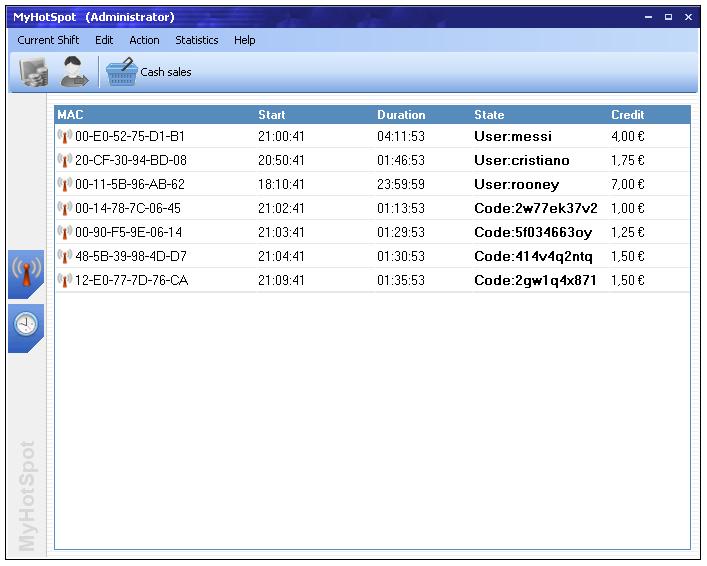Select MAC 00-90-F5-9E-06-14
The image size is (707, 566).
coord(129,232)
